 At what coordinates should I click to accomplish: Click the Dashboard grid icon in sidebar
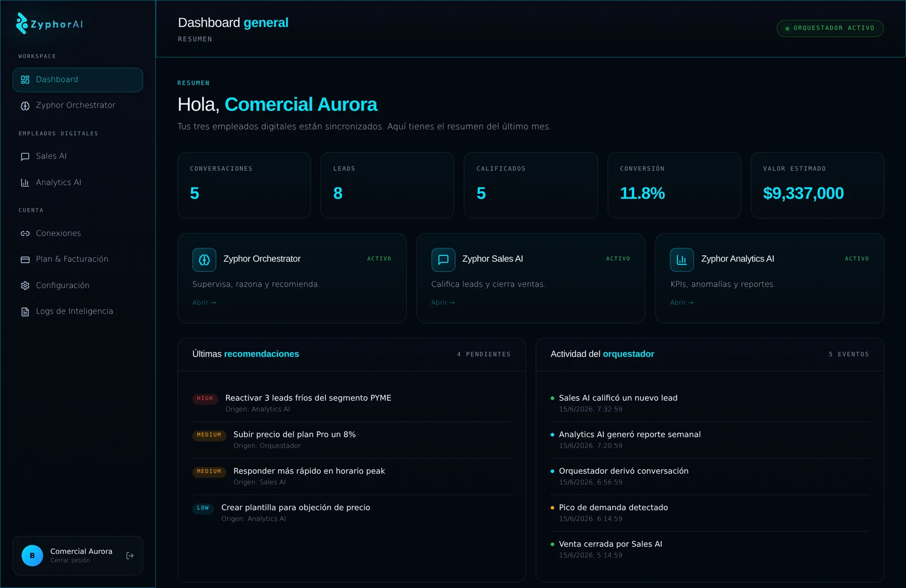pyautogui.click(x=25, y=80)
